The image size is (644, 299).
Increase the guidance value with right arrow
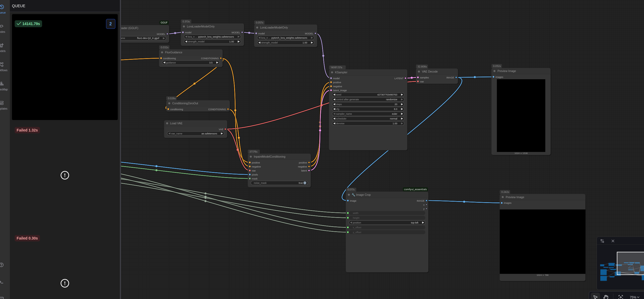tap(217, 63)
